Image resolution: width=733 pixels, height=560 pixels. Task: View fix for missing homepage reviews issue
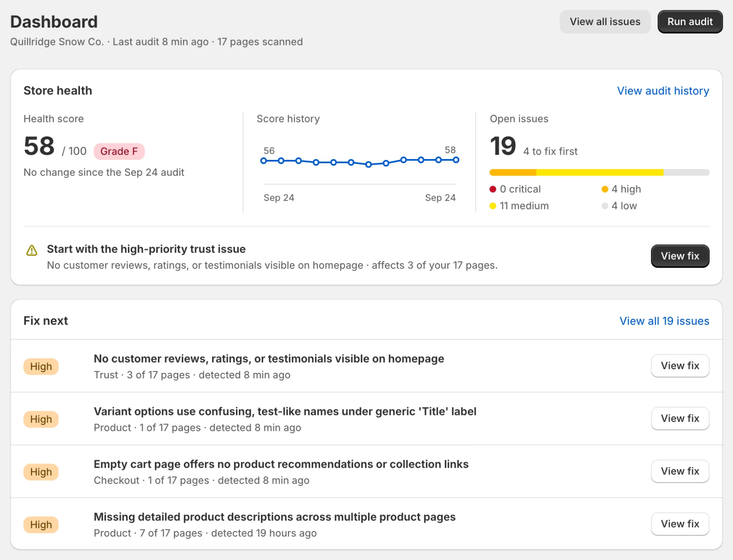680,366
